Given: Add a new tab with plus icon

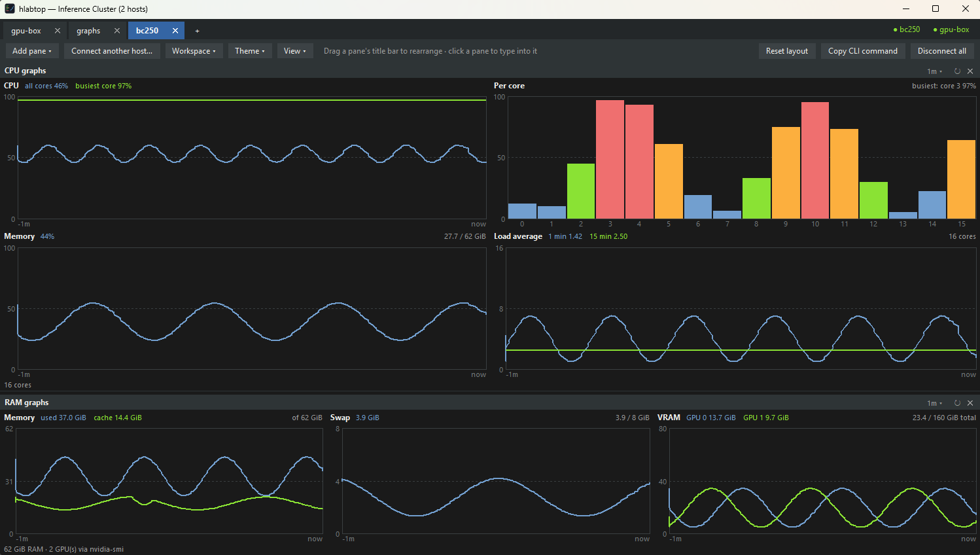Looking at the screenshot, I should pyautogui.click(x=197, y=31).
